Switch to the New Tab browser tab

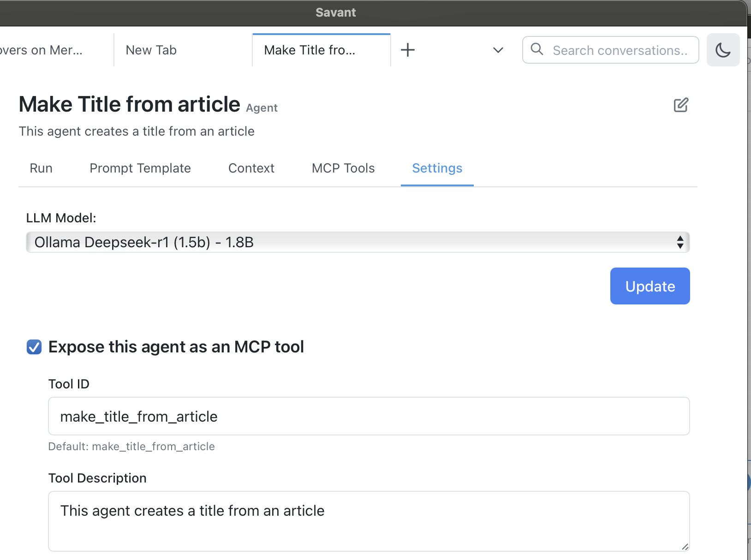tap(151, 50)
